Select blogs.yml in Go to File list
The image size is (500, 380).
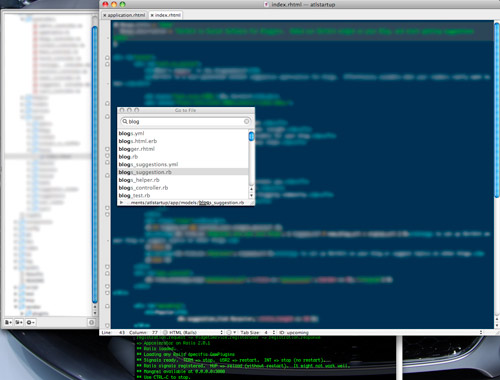(x=183, y=133)
